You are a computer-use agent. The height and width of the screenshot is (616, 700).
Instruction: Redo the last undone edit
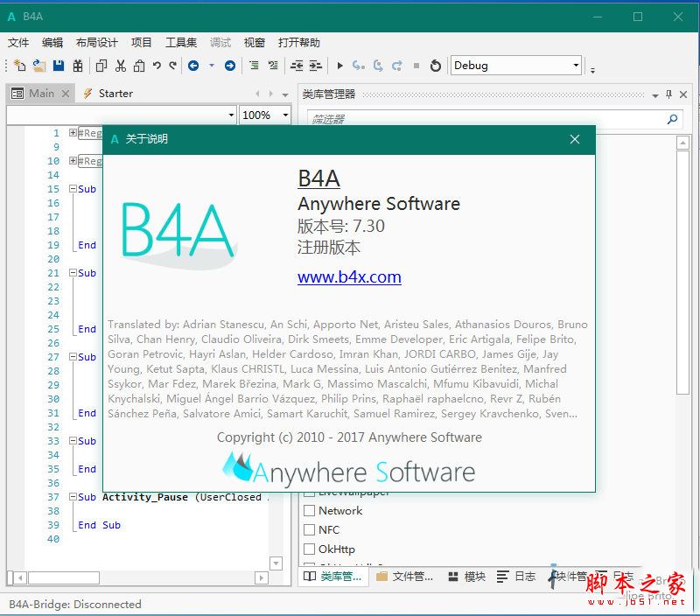tap(173, 66)
